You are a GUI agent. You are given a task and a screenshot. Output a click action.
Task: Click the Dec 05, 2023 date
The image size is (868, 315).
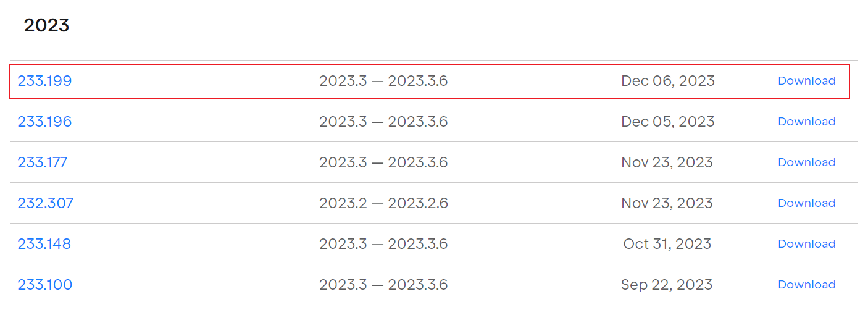coord(667,122)
